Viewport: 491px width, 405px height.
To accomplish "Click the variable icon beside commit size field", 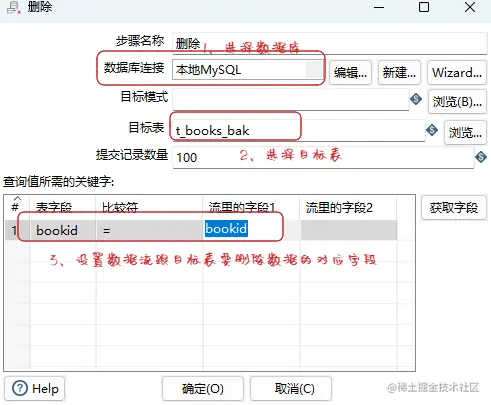I will [x=481, y=157].
